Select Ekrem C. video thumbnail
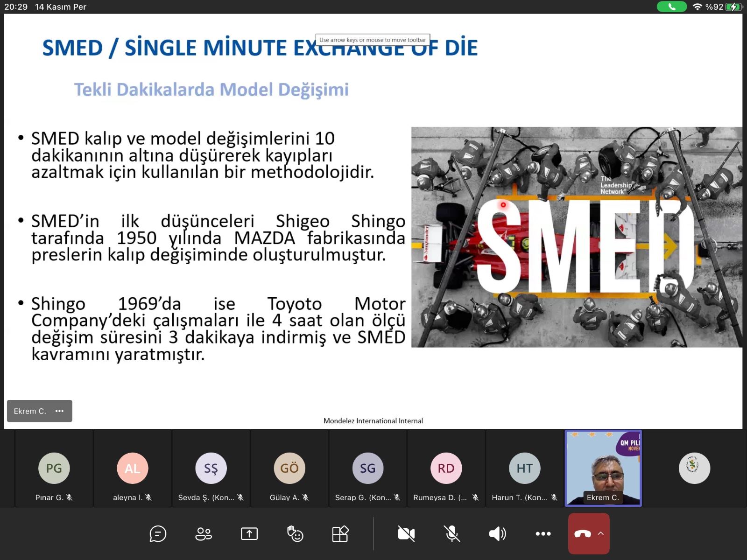Viewport: 747px width, 560px height. [603, 468]
